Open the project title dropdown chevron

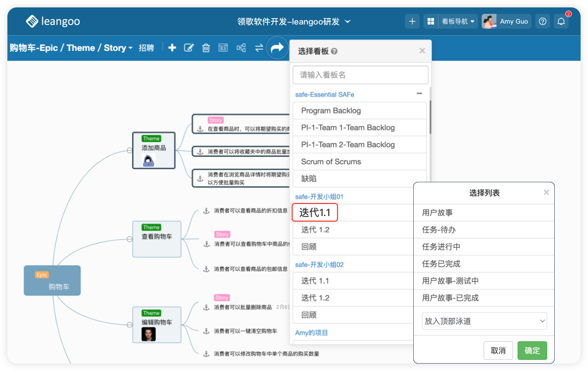(348, 21)
